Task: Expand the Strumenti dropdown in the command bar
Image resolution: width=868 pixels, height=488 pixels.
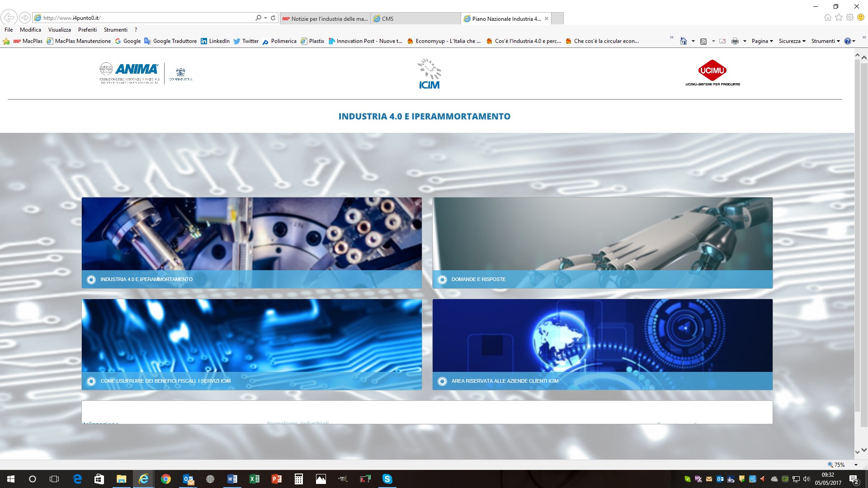Action: [826, 41]
